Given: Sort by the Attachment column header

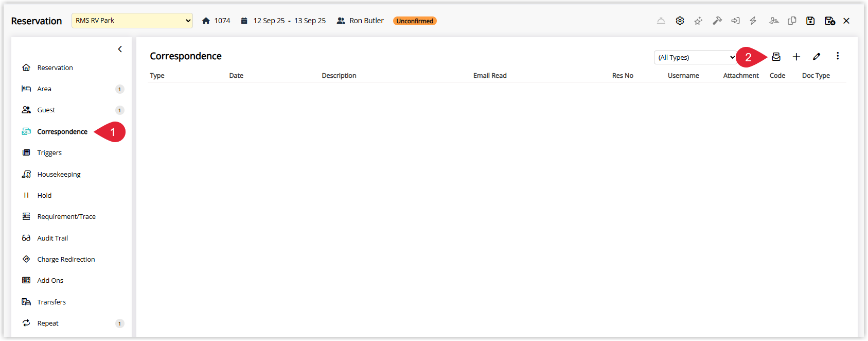Looking at the screenshot, I should coord(741,75).
